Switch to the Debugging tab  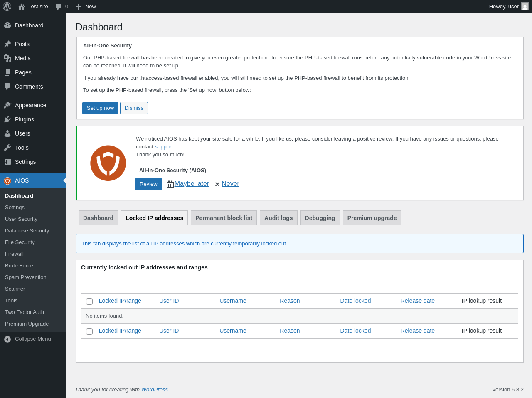[x=320, y=218]
